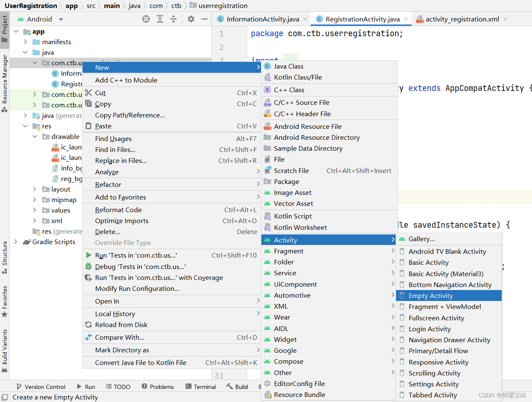Expand the values folder
This screenshot has width=532, height=402.
(35, 210)
